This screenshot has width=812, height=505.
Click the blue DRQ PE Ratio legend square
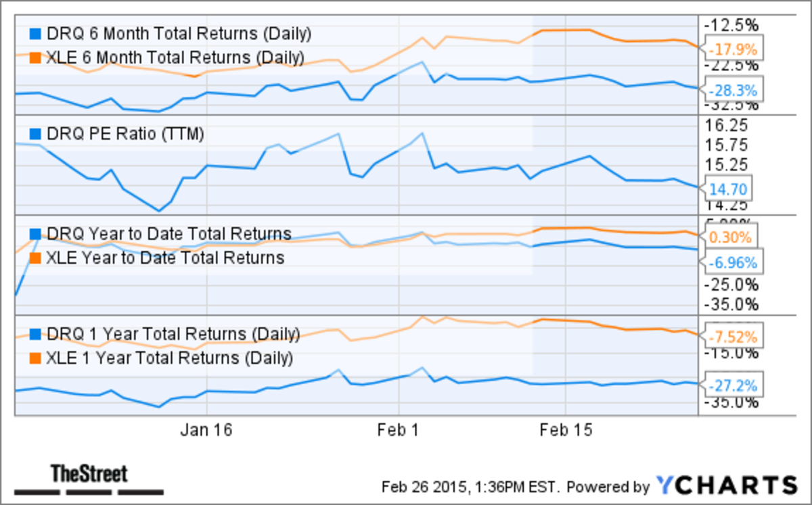point(36,134)
